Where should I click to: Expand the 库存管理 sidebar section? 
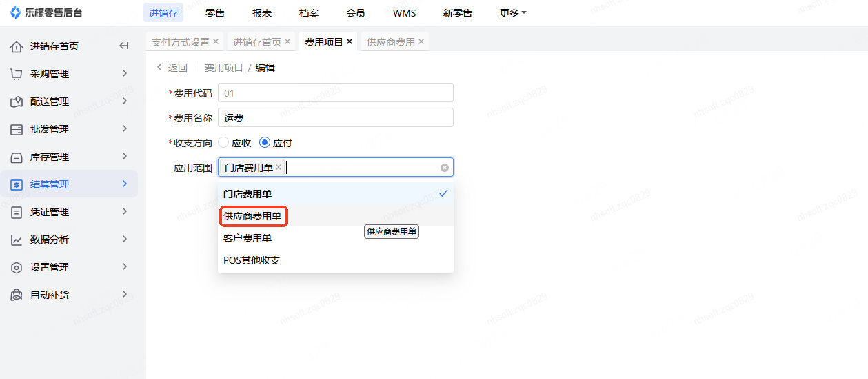click(x=69, y=157)
